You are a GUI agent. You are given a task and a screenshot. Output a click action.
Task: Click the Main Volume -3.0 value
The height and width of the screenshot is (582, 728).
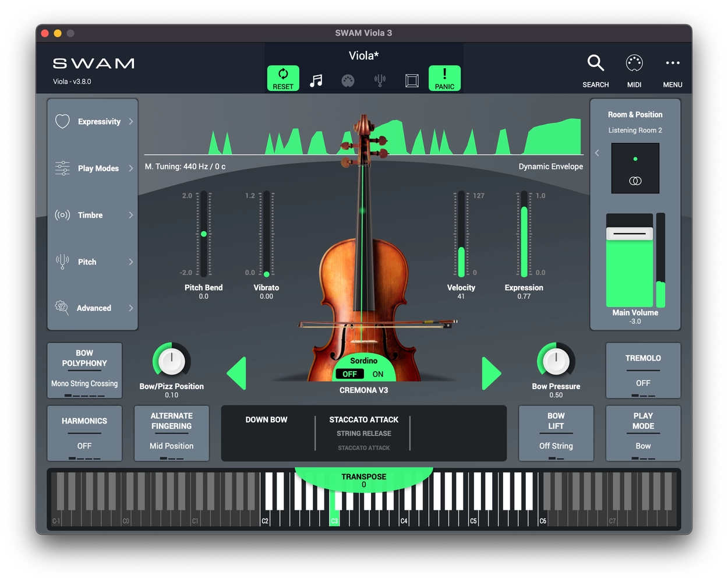(635, 322)
